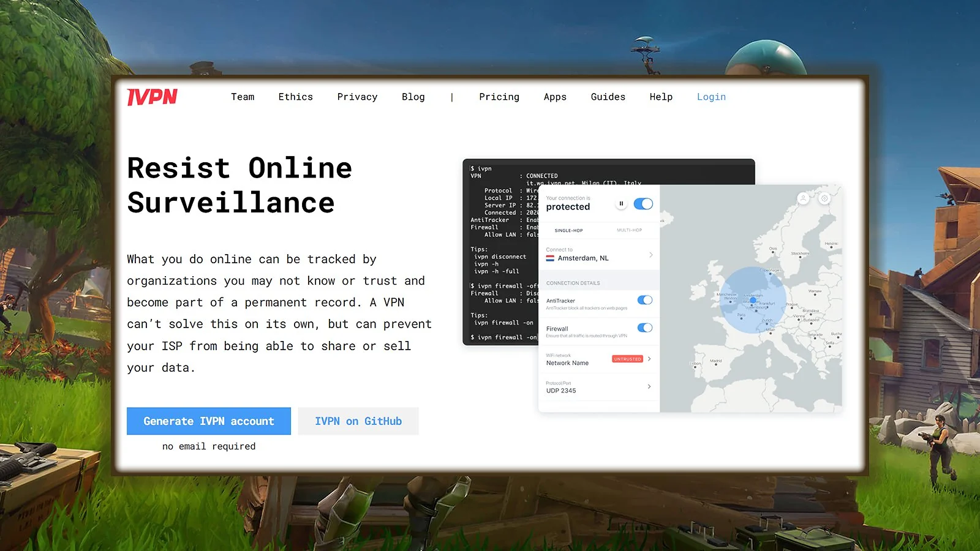
Task: Open the account profile icon on map
Action: point(803,198)
